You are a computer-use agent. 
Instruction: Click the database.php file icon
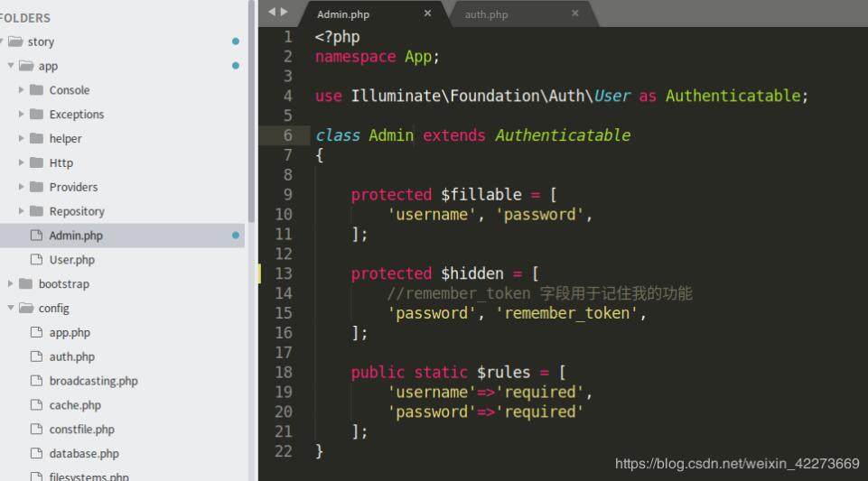[x=36, y=454]
